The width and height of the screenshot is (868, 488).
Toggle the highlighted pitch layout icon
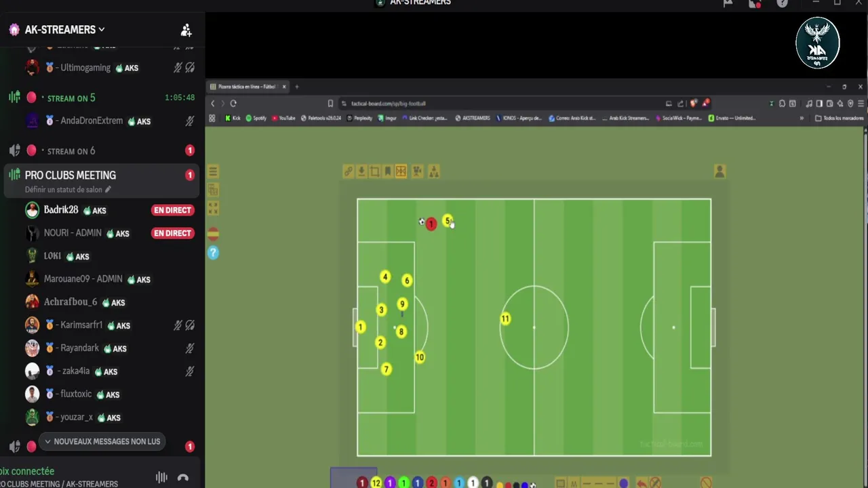click(401, 172)
